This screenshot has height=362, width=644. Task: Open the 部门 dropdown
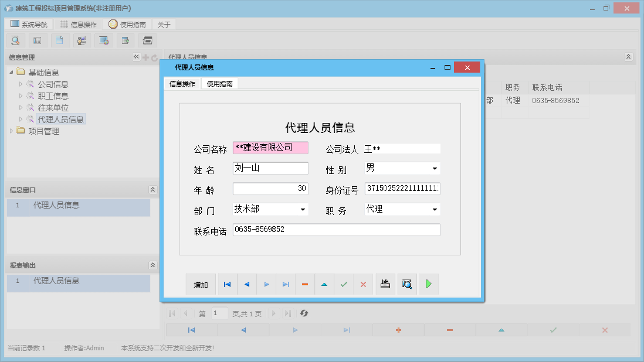(x=304, y=209)
